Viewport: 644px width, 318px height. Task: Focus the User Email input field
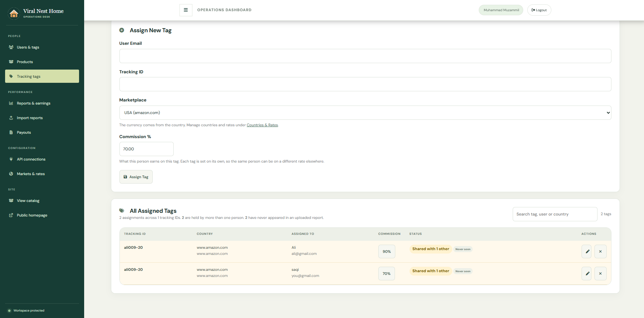(365, 56)
